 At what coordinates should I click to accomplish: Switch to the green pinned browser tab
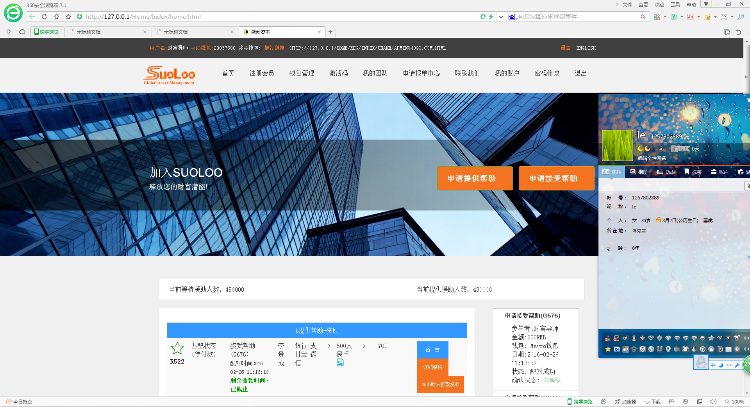click(x=46, y=32)
